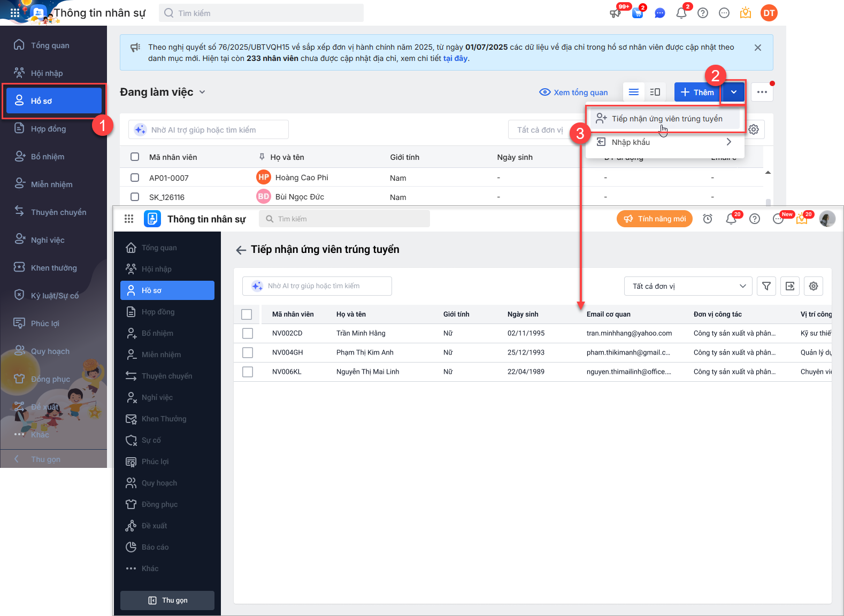Viewport: 844px width, 616px height.
Task: Select checkbox for Hoàng Cao Phi row
Action: pyautogui.click(x=135, y=178)
